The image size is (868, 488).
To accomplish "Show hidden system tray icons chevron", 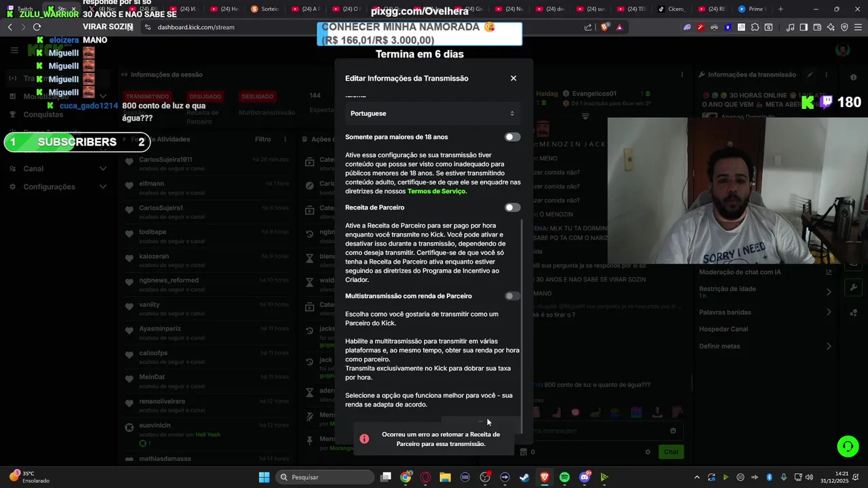I will [696, 477].
